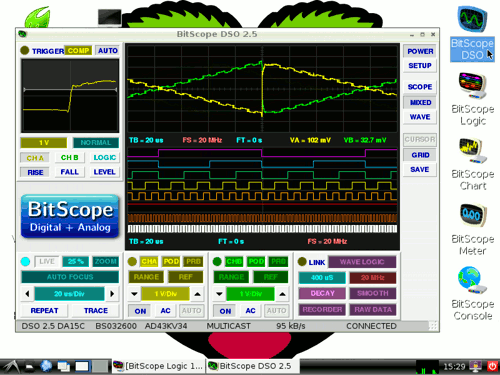Click the LINK indicator light
This screenshot has height=375, width=500.
[x=302, y=262]
